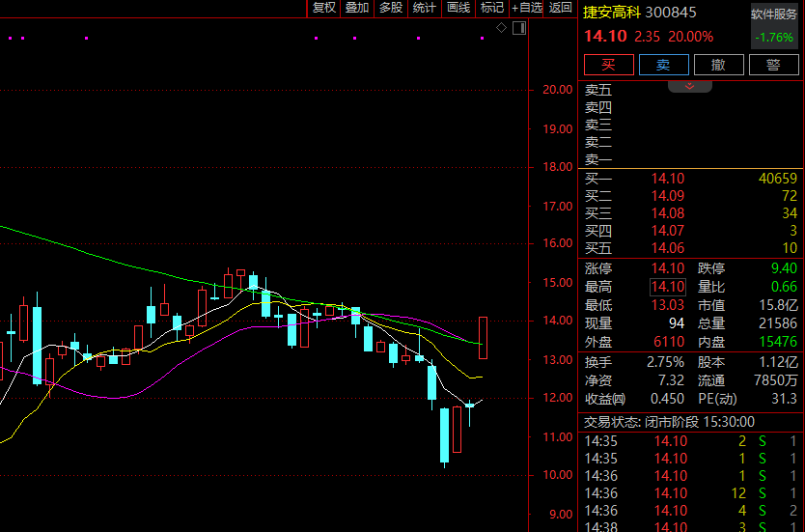Click the 标记 mark tool
Screen dimensions: 805x532
click(x=492, y=8)
